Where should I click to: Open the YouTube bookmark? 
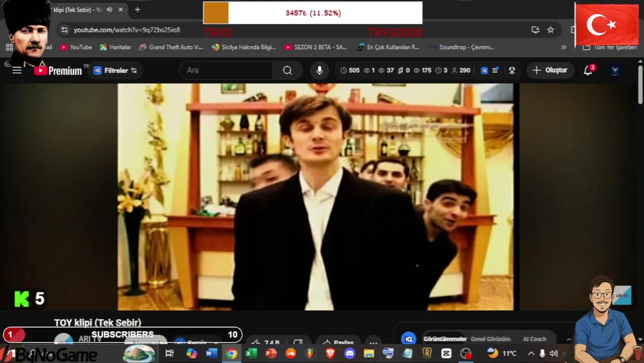[76, 47]
